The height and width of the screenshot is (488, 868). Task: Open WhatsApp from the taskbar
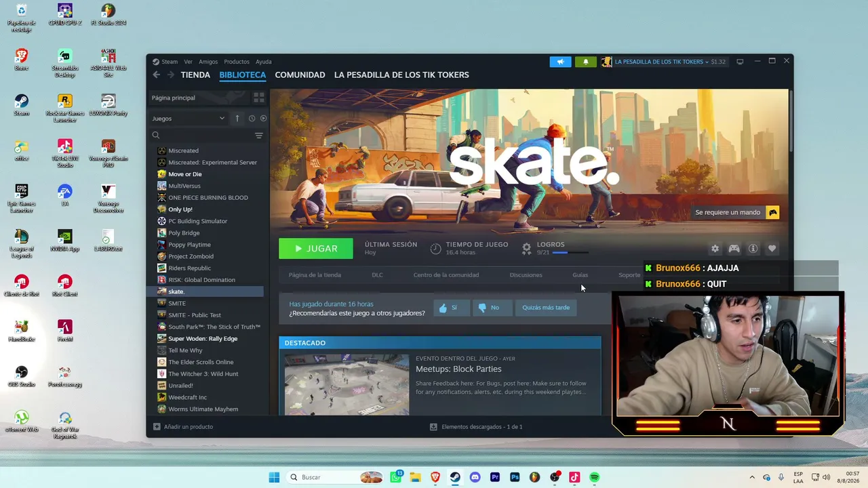(x=396, y=477)
